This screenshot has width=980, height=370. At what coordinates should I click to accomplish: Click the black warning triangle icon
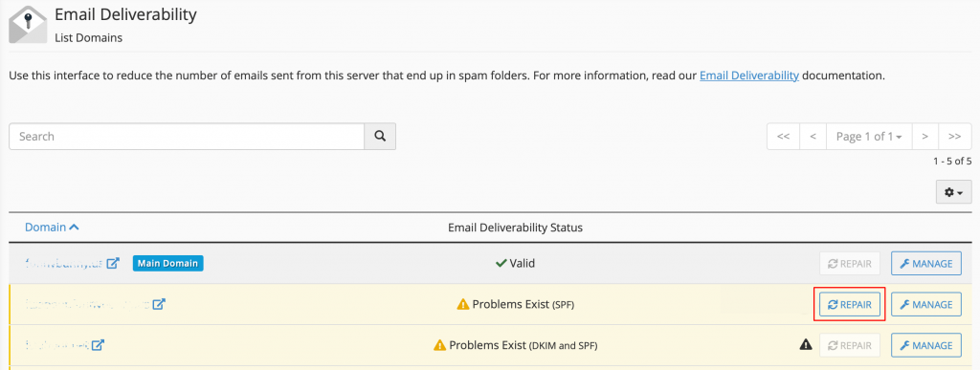806,344
